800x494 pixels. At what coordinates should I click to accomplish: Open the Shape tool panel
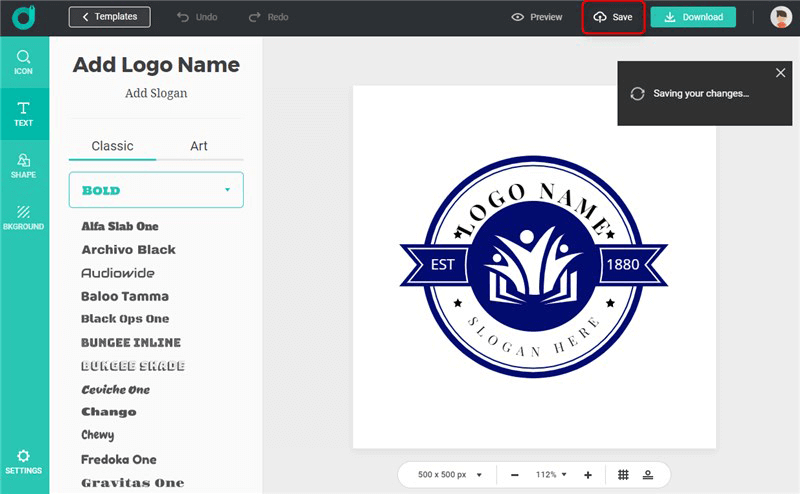pyautogui.click(x=23, y=165)
